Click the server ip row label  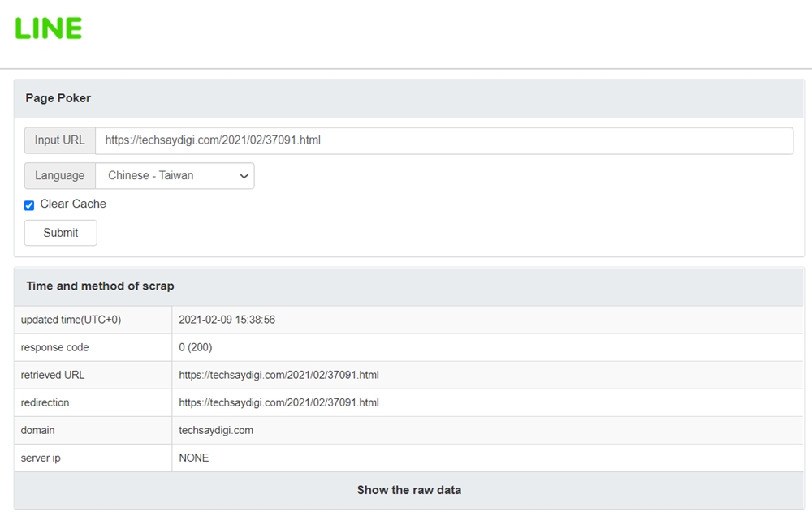click(x=41, y=458)
